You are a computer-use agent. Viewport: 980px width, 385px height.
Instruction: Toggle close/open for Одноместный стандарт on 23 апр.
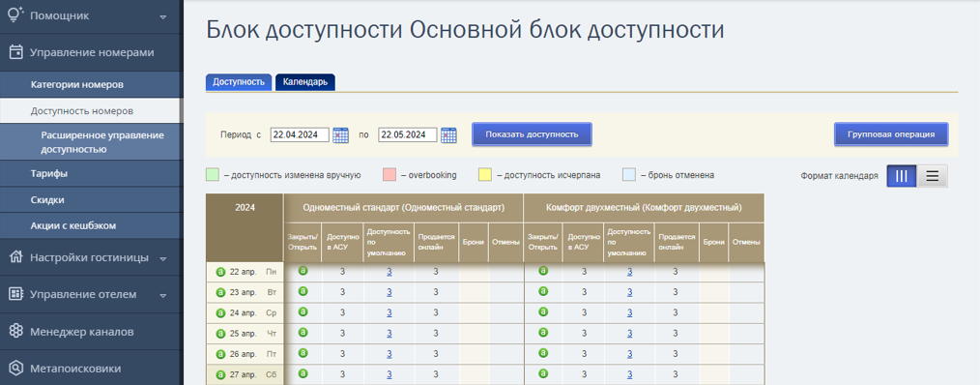coord(303,291)
